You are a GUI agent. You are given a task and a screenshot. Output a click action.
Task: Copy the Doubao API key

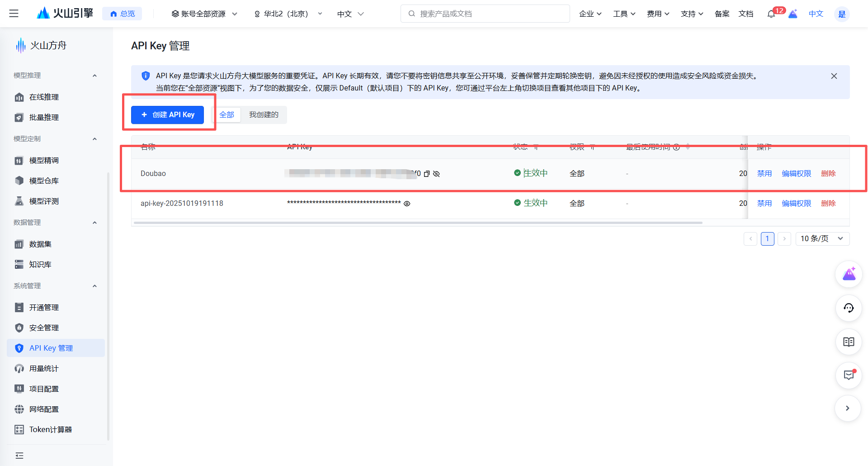[x=426, y=174]
